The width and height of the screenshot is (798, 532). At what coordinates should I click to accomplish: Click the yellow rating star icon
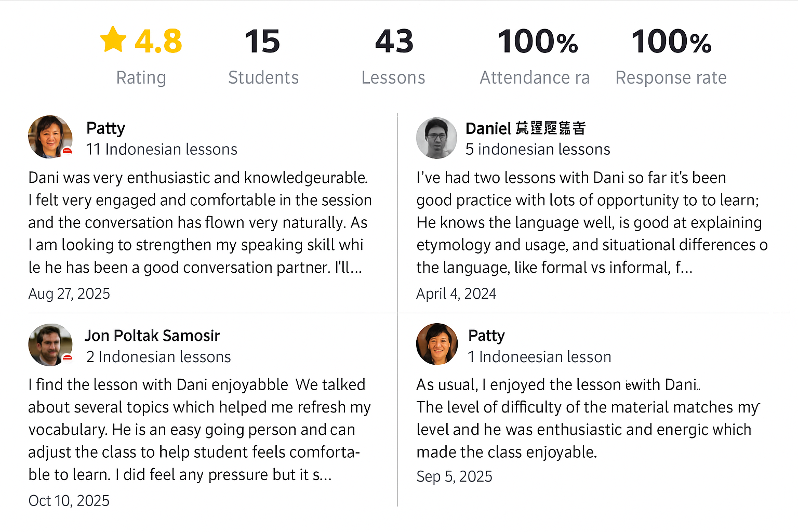point(113,40)
